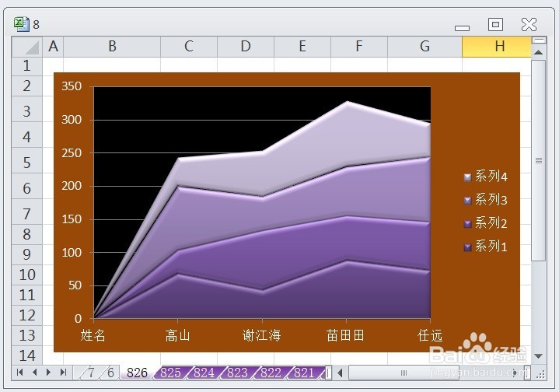This screenshot has width=559, height=392.
Task: Switch to sheet tab 824
Action: point(204,373)
